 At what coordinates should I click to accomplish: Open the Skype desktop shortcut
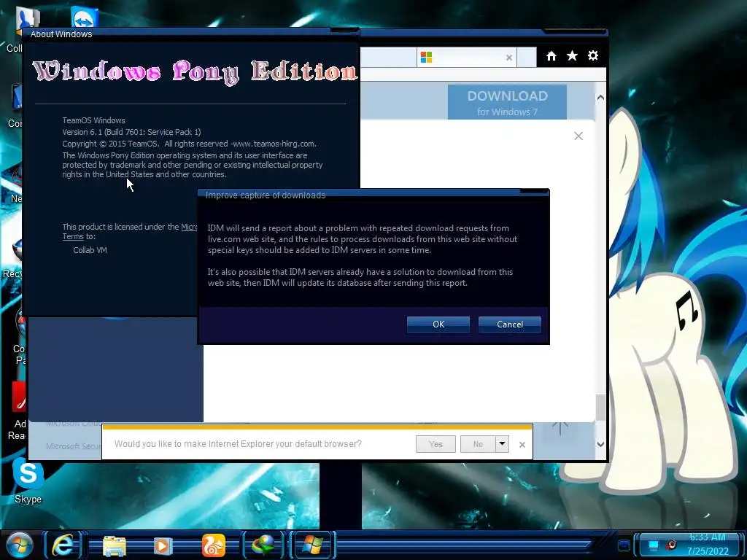point(28,481)
